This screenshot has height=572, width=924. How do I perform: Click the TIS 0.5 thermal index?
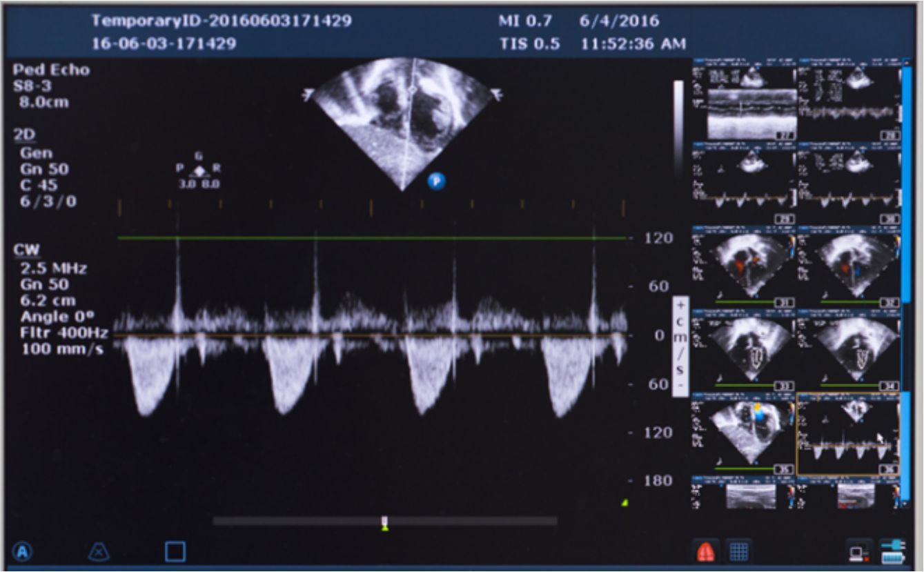(529, 44)
